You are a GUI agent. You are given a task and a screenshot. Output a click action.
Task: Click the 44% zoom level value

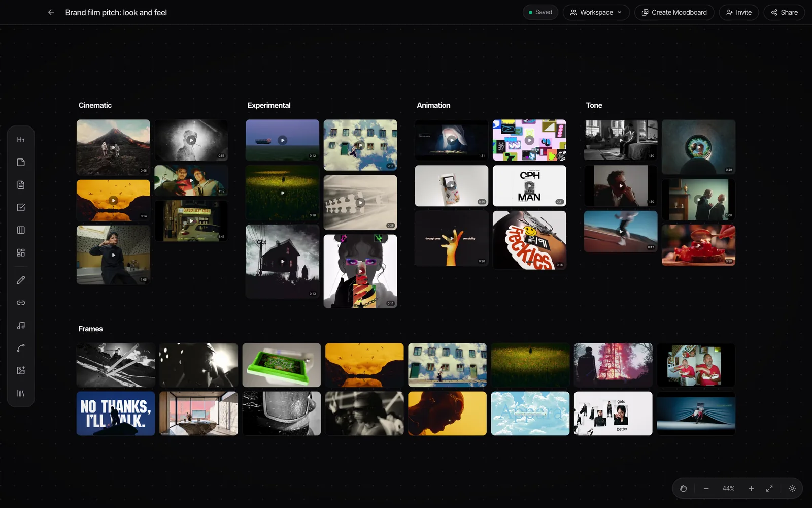(728, 488)
